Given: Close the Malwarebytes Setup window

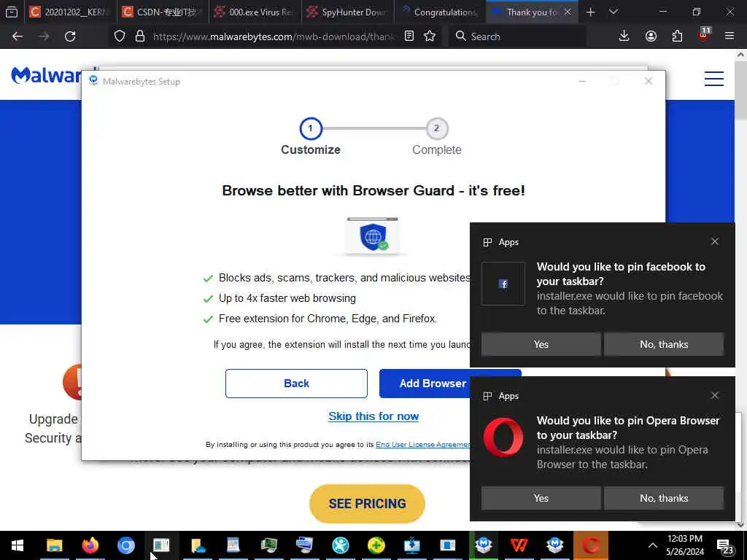Looking at the screenshot, I should point(649,81).
